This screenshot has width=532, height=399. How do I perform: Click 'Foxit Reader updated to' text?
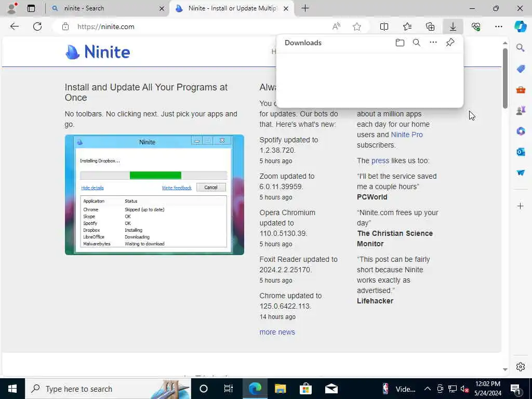[x=298, y=259]
